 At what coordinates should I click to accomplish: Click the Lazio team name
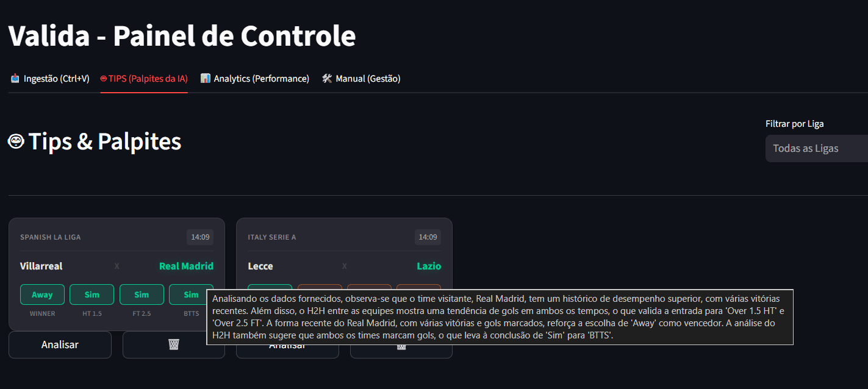(429, 266)
